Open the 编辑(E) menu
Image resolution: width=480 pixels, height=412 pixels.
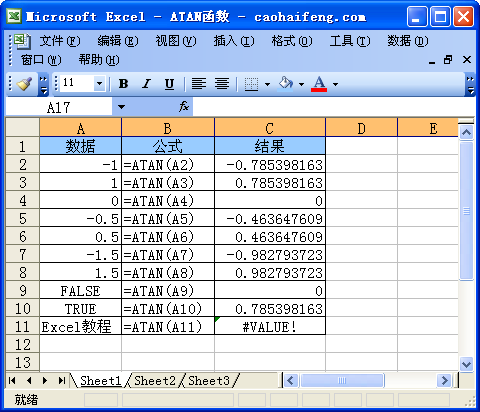118,41
